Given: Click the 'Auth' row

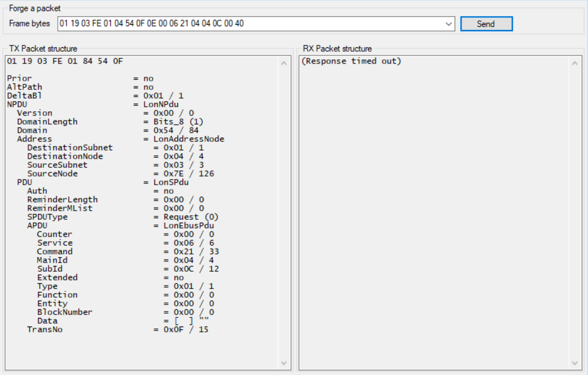Looking at the screenshot, I should tap(101, 191).
